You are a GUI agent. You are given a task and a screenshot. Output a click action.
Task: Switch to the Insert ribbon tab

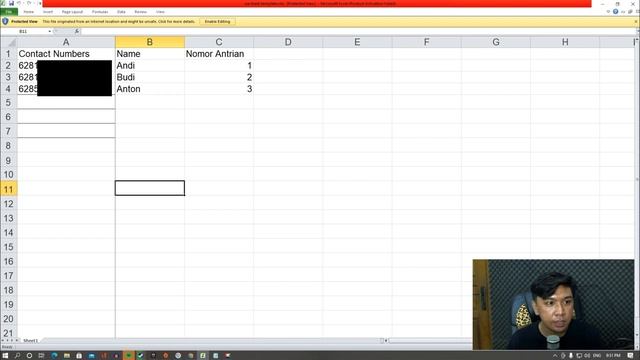pyautogui.click(x=48, y=12)
